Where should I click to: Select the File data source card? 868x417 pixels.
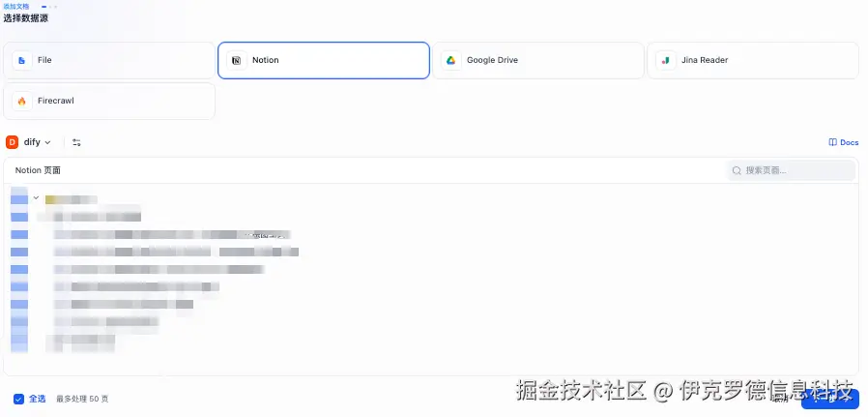click(109, 60)
